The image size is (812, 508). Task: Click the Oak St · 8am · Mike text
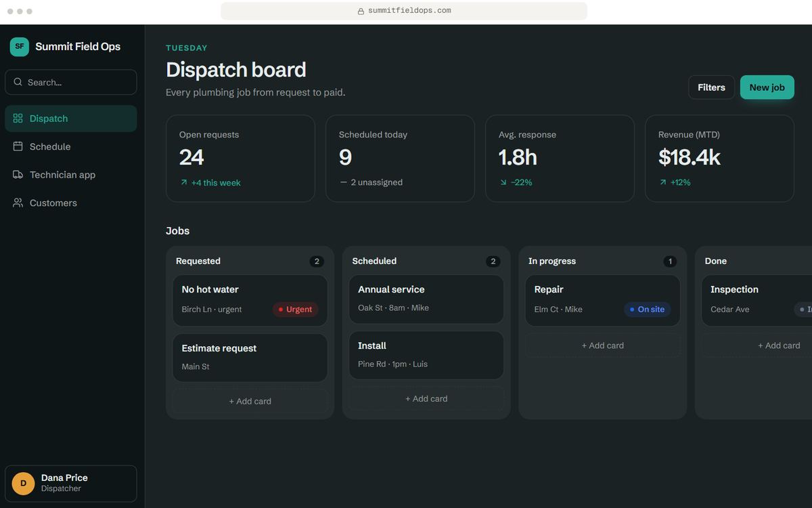coord(394,308)
